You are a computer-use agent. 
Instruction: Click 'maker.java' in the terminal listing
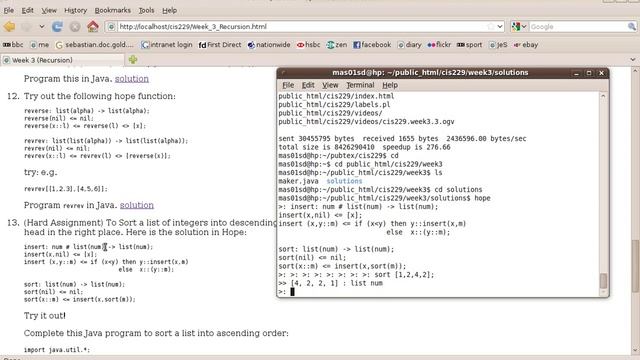(298, 181)
